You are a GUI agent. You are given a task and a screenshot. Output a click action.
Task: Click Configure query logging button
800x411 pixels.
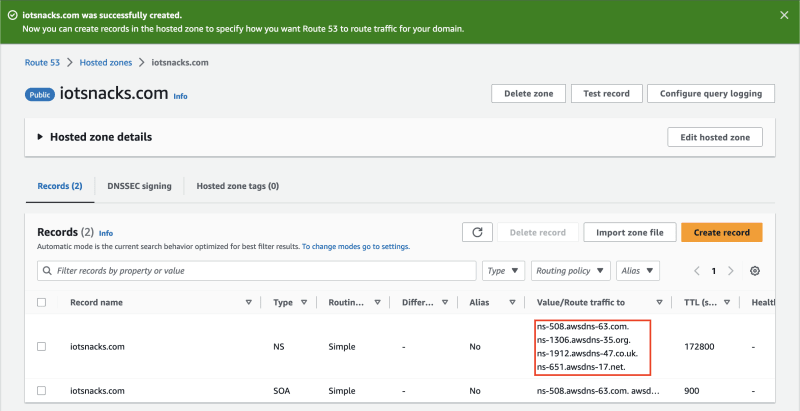[711, 94]
